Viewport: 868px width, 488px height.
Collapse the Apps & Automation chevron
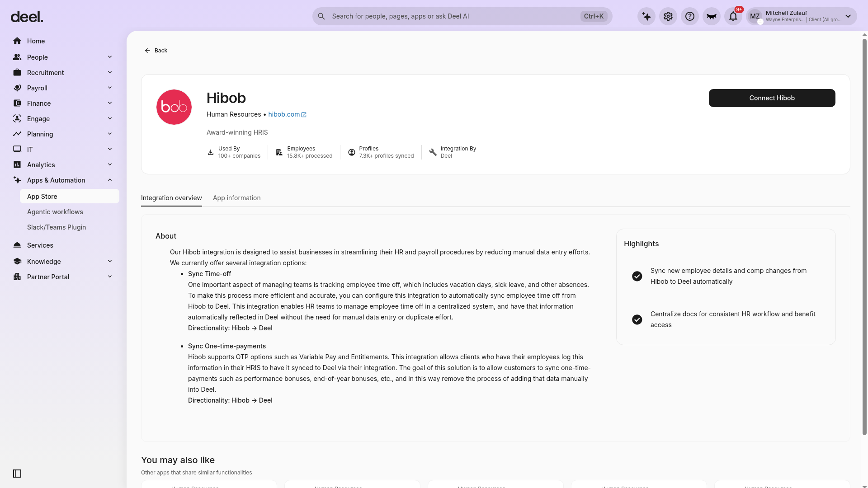[x=110, y=180]
